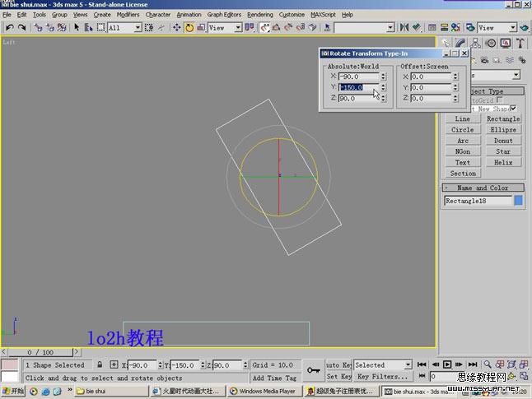Click the Rectangular Selection Region icon
The width and height of the screenshot is (532, 399).
coord(100,27)
